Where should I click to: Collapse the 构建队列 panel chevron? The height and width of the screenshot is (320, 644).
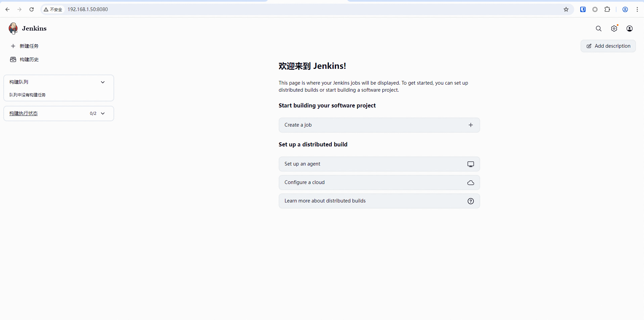(x=103, y=82)
